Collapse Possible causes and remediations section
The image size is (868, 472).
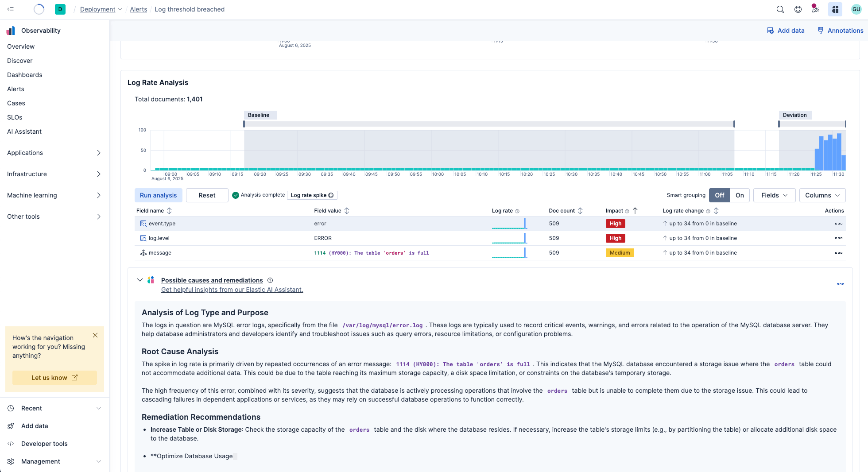tap(140, 280)
